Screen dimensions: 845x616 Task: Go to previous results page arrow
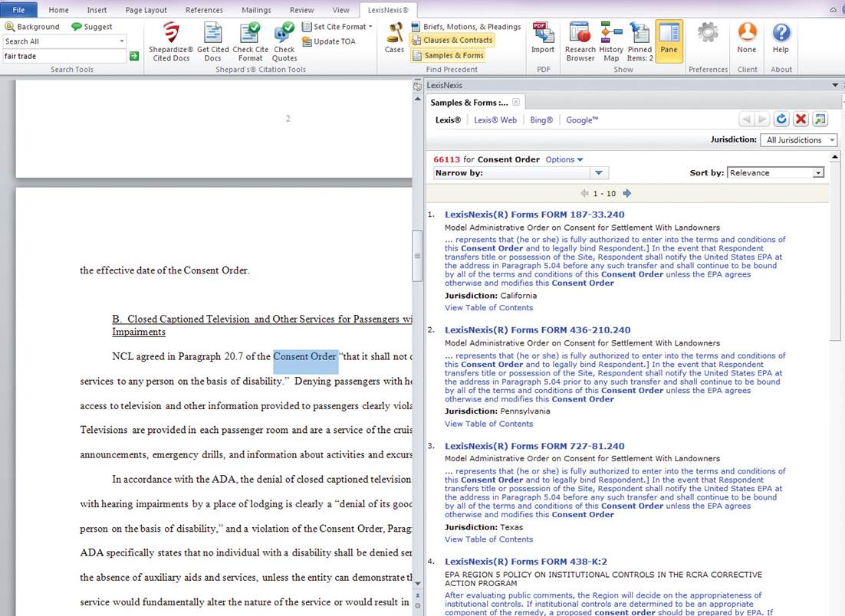tap(584, 193)
